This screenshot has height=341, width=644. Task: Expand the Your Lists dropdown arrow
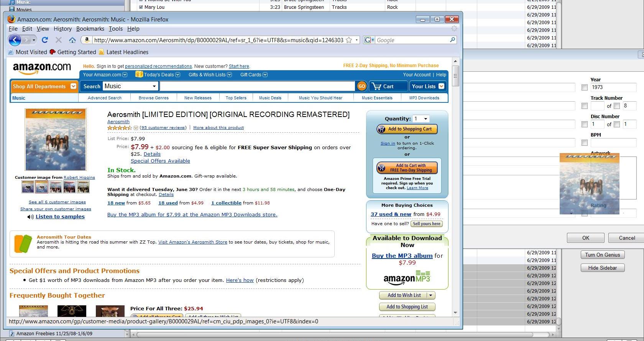tap(441, 86)
